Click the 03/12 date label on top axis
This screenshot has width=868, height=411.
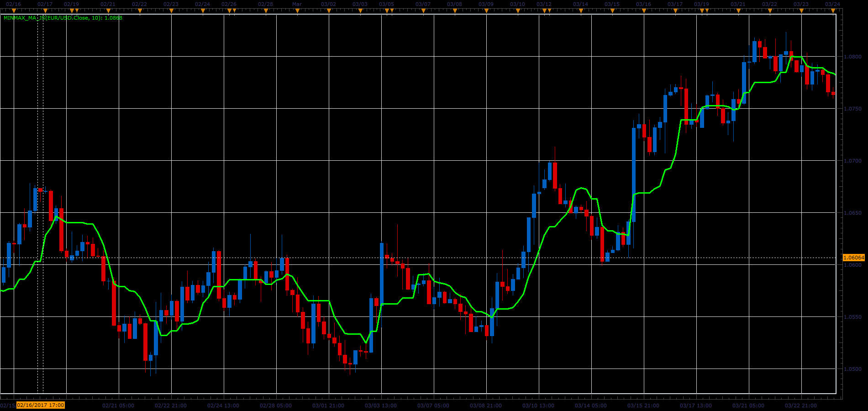click(x=544, y=4)
